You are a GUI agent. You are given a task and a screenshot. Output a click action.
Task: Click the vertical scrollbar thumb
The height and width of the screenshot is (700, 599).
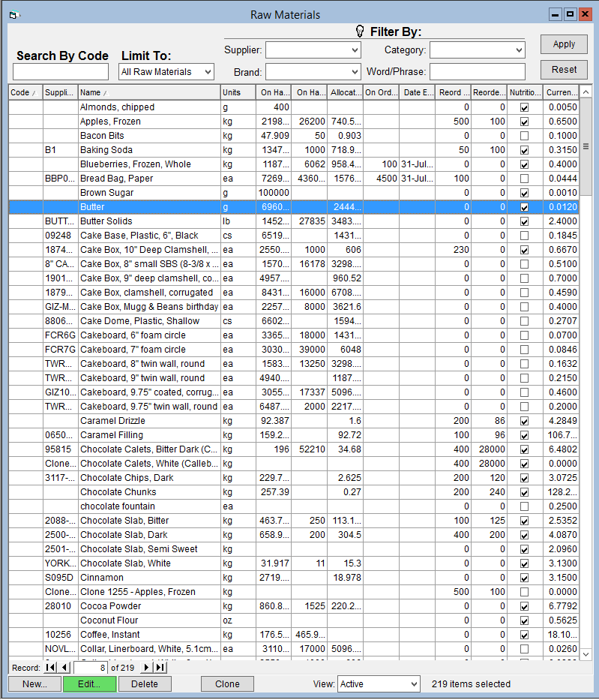click(586, 146)
